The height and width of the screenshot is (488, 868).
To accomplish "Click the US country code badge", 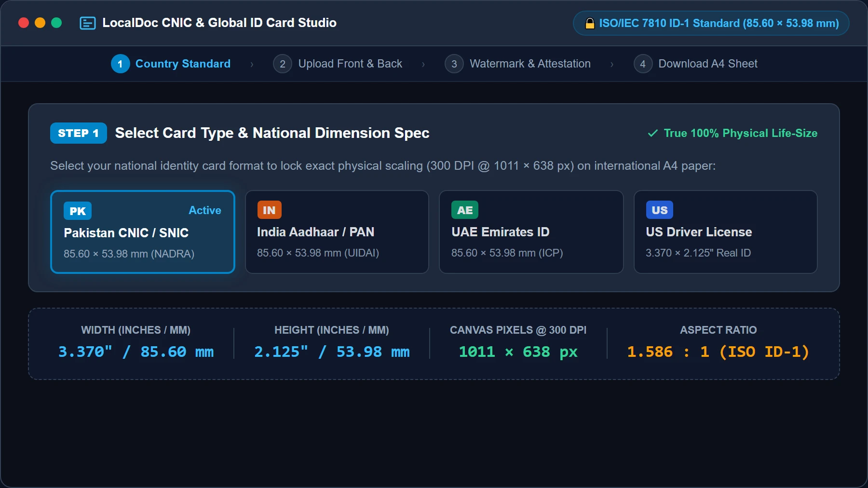I will coord(659,210).
